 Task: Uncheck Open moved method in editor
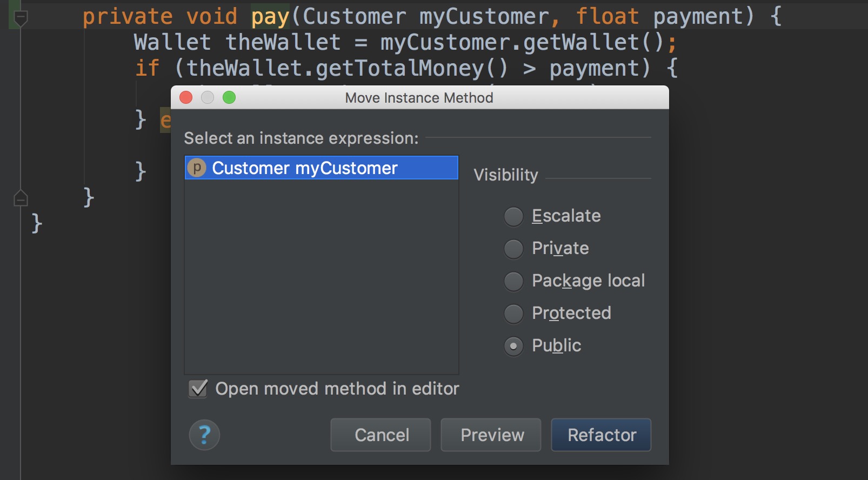[x=198, y=389]
